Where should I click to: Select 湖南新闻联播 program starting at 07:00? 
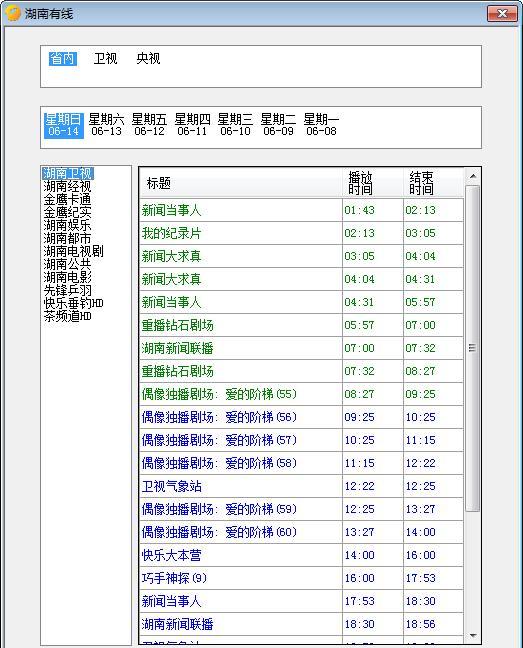(x=301, y=348)
